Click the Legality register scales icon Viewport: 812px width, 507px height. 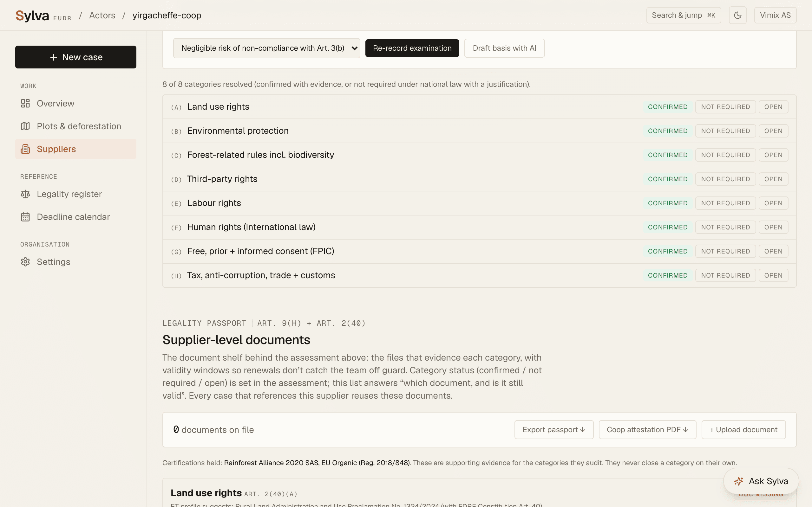tap(25, 194)
